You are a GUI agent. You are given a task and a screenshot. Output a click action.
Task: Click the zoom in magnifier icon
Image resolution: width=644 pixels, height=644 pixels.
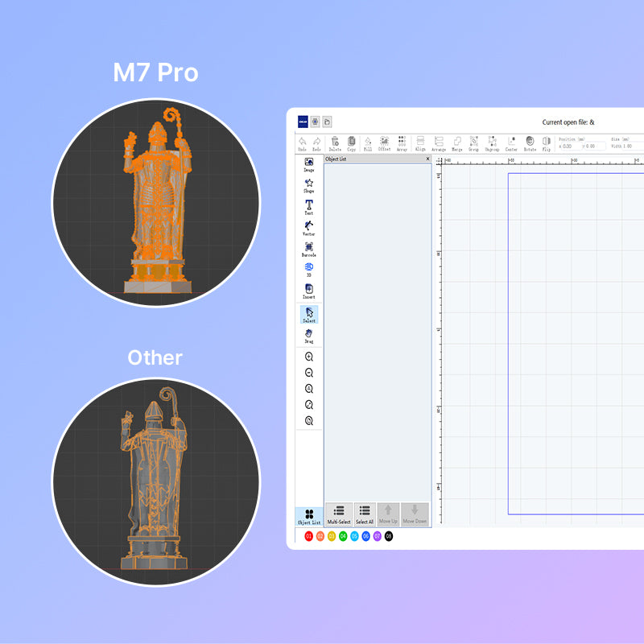[309, 357]
